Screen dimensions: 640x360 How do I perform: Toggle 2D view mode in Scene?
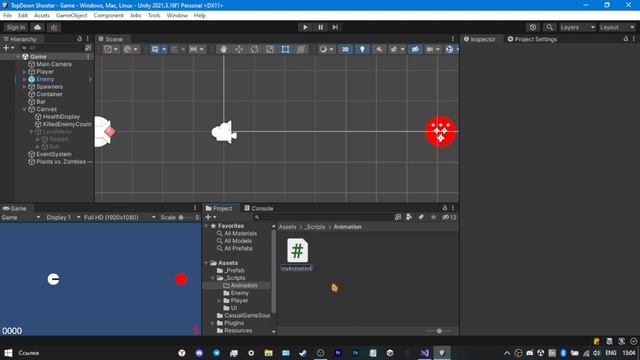click(x=345, y=49)
